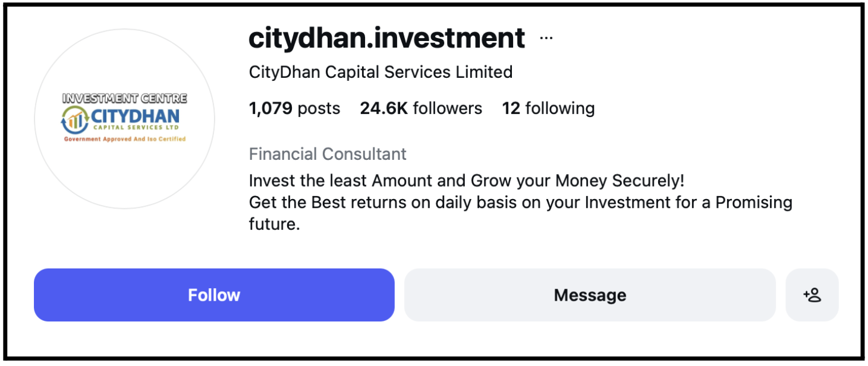Open a message conversation with the account
This screenshot has height=366, width=868.
589,294
